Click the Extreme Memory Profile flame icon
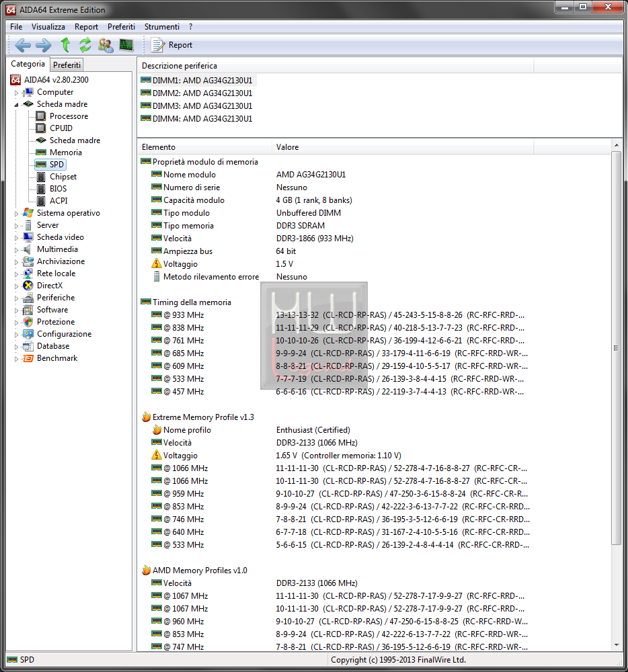The image size is (628, 672). click(146, 417)
